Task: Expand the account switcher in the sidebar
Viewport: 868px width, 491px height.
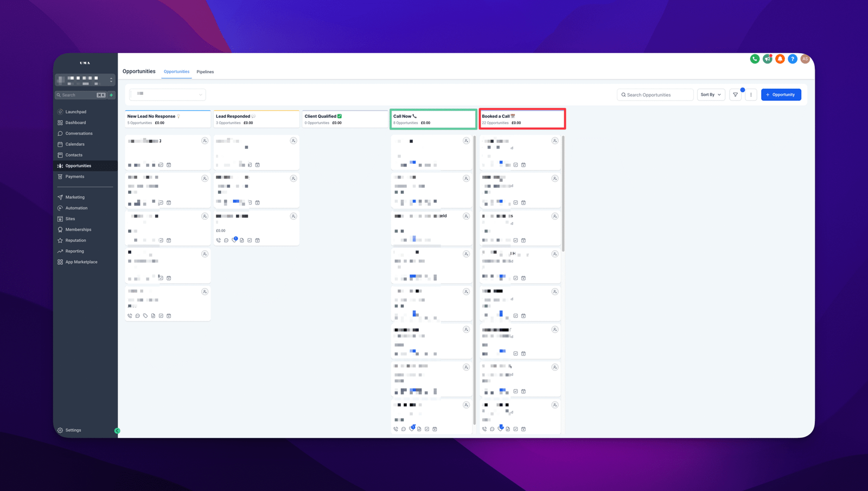Action: pyautogui.click(x=111, y=80)
